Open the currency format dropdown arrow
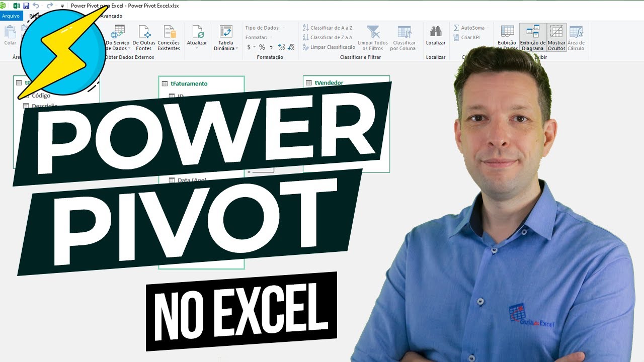This screenshot has width=644, height=362. tap(255, 47)
